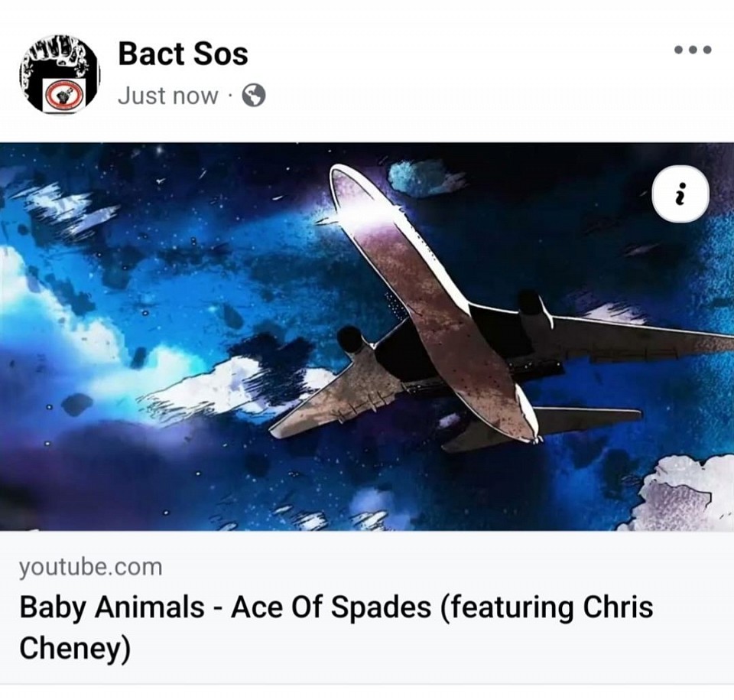Screen dimensions: 734x700
Task: Click the white cloud at thumbnail's lower right
Action: [x=684, y=497]
